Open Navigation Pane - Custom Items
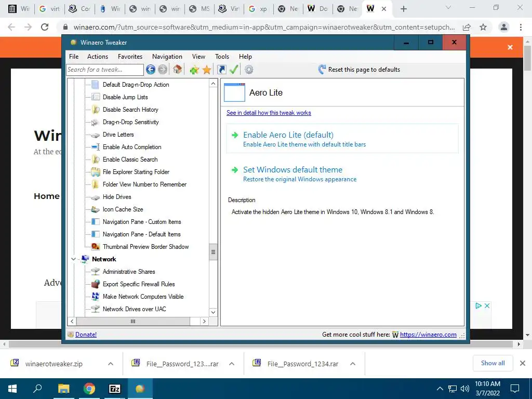 click(142, 222)
